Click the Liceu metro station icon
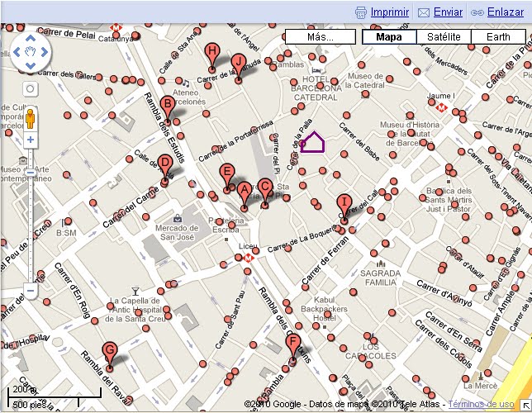Image resolution: width=532 pixels, height=413 pixels. pos(248,259)
